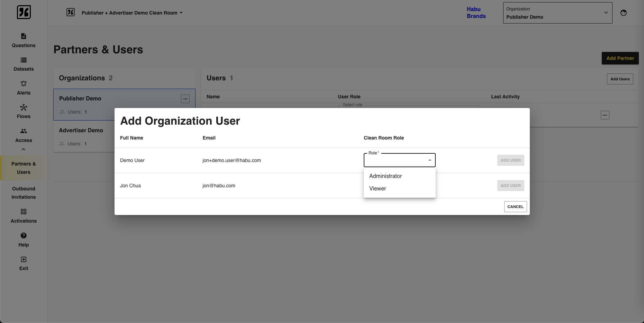Open the Activations grid icon

pyautogui.click(x=24, y=212)
